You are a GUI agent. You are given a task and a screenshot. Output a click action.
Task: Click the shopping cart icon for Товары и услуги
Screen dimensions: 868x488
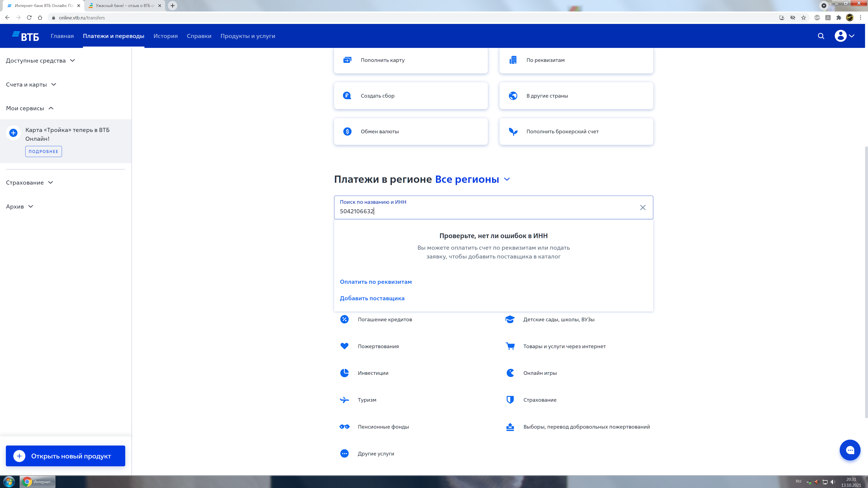click(510, 346)
